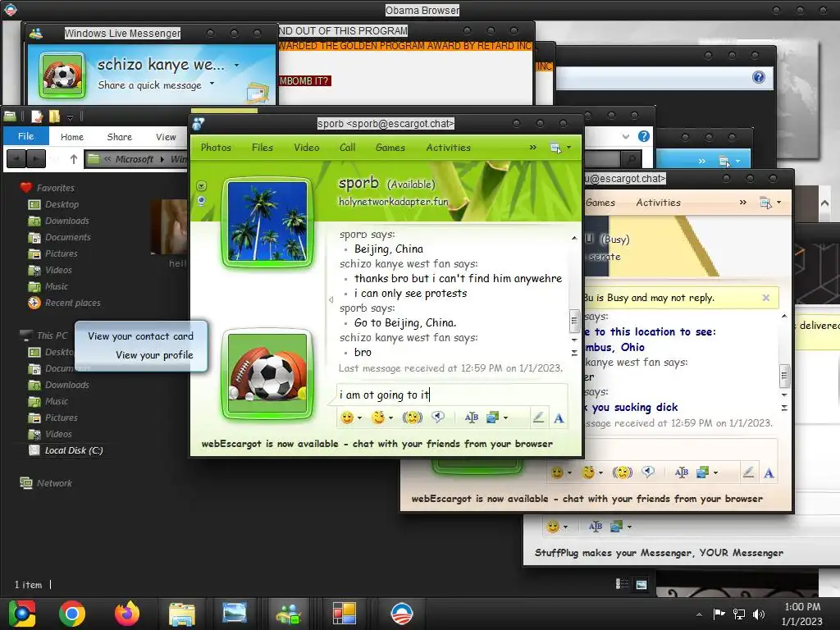The width and height of the screenshot is (840, 630).
Task: Click volume icon in system tray
Action: [x=759, y=614]
